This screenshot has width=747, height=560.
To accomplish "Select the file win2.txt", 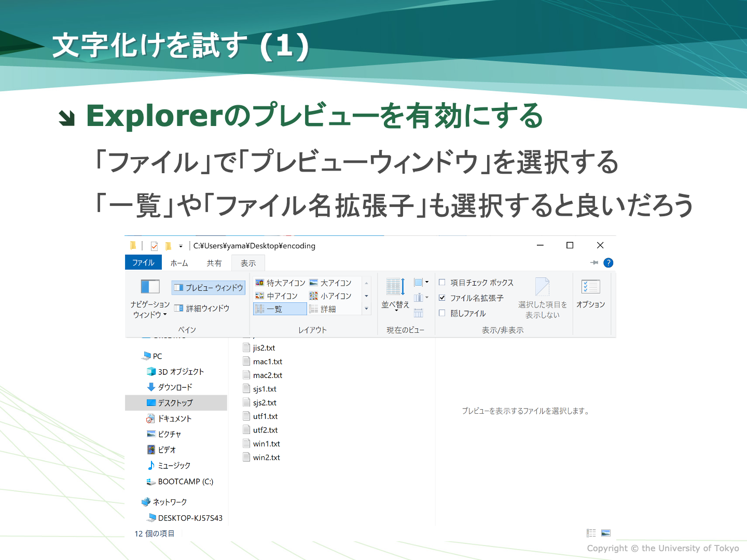I will [261, 458].
